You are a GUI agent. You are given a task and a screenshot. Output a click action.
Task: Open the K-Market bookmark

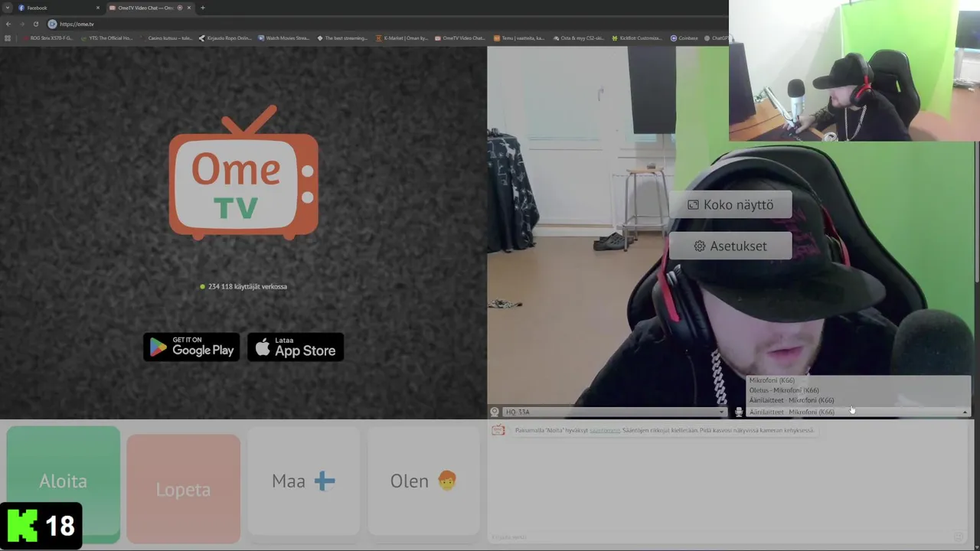(x=402, y=37)
